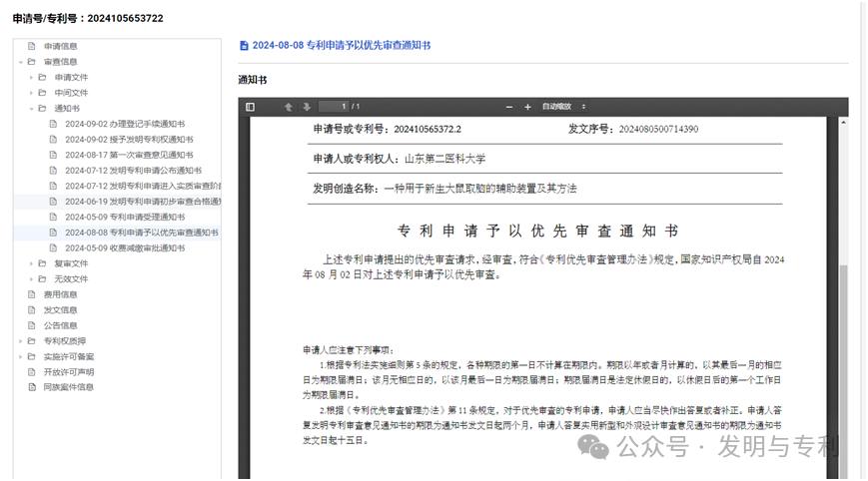
Task: Click 发文序号：2024080500714390 in PDF
Action: click(633, 130)
